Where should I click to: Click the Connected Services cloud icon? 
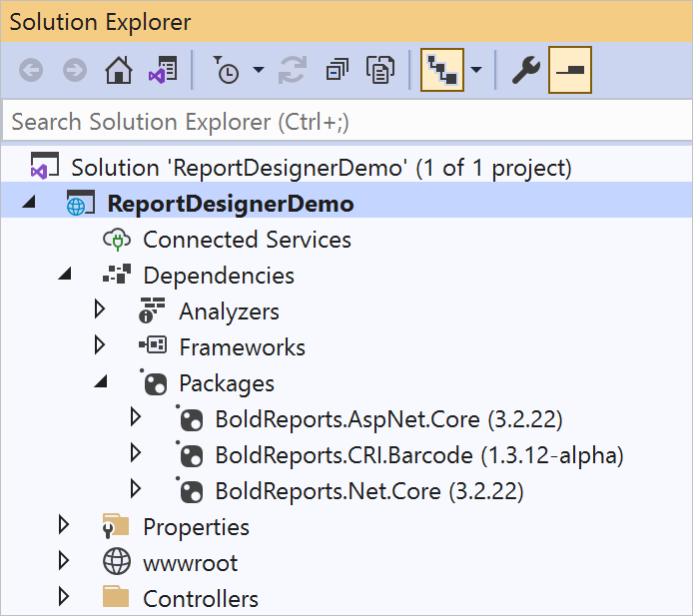117,240
